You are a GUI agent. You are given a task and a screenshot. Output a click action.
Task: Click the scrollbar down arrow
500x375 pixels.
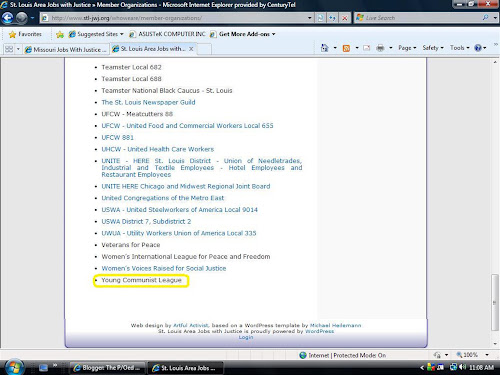coord(495,343)
